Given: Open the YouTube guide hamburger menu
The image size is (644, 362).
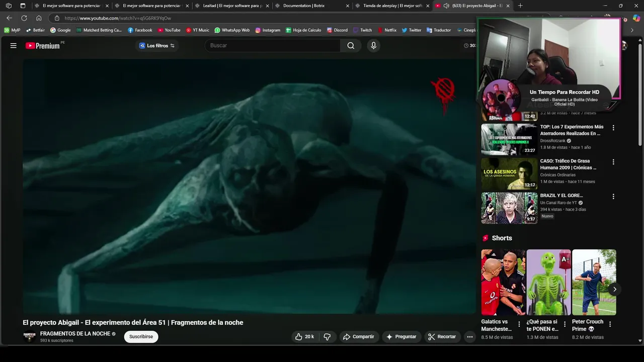Looking at the screenshot, I should click(14, 46).
